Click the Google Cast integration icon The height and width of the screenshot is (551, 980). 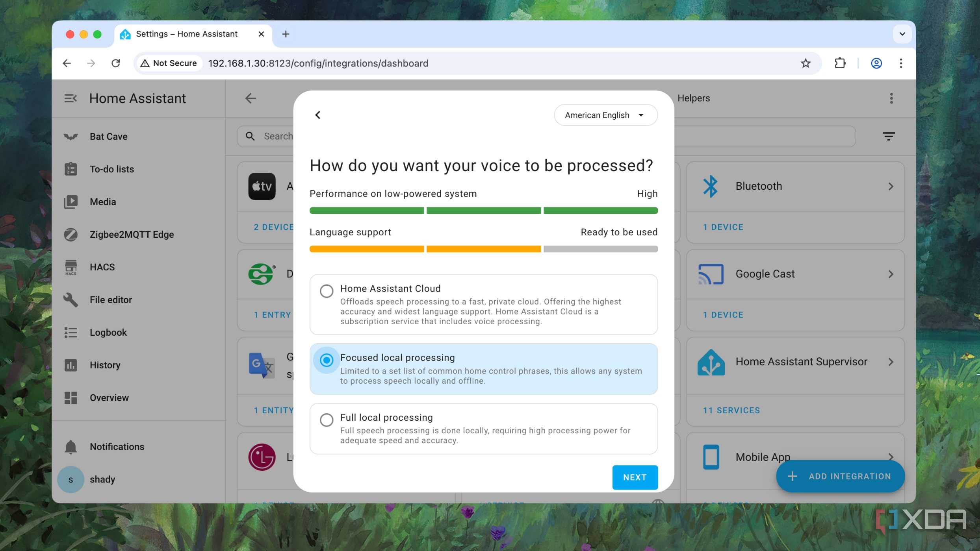(711, 274)
